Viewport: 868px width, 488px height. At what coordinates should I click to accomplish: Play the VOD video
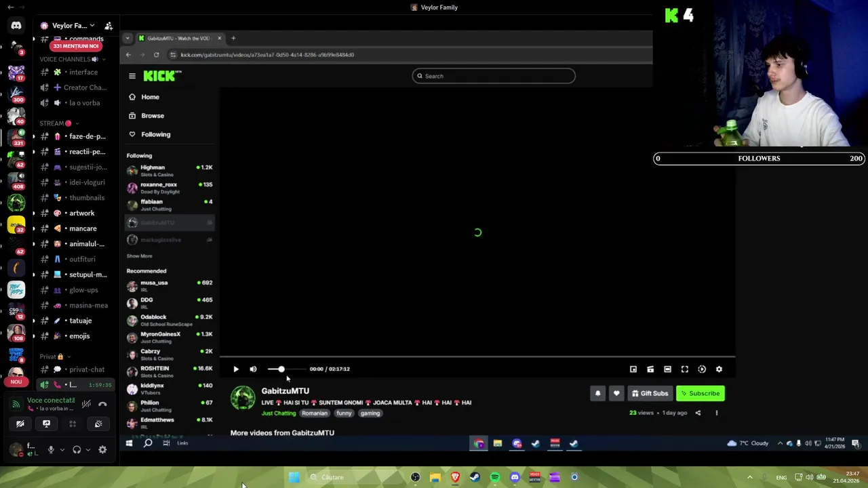coord(236,369)
